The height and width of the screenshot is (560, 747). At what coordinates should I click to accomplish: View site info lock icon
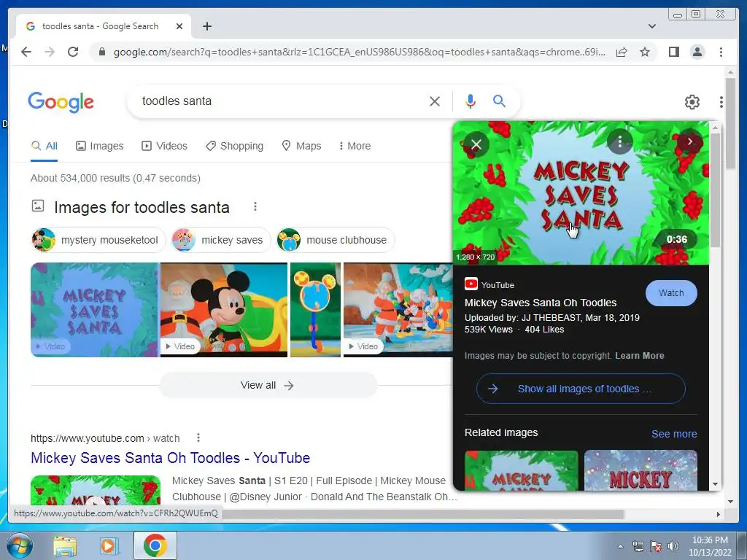pyautogui.click(x=101, y=52)
